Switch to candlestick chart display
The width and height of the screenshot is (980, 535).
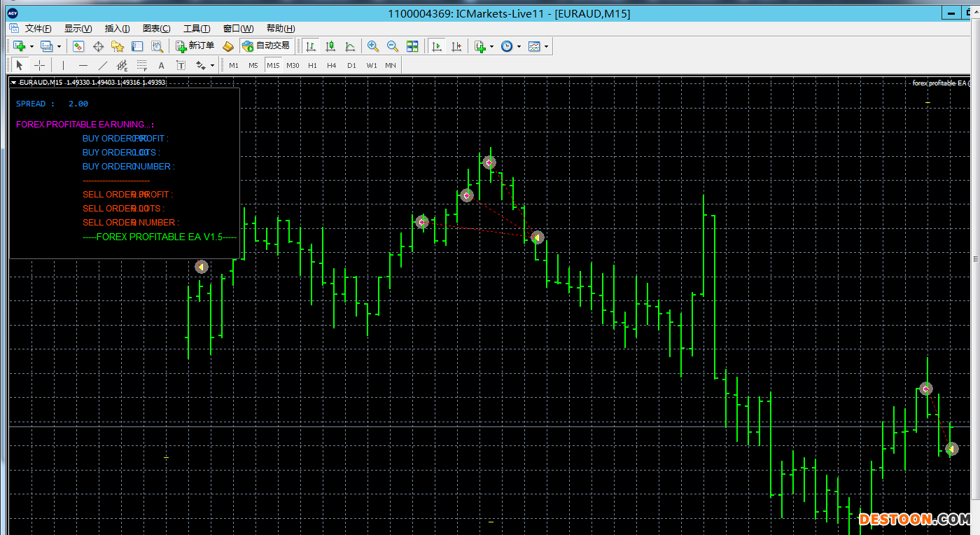pyautogui.click(x=330, y=46)
